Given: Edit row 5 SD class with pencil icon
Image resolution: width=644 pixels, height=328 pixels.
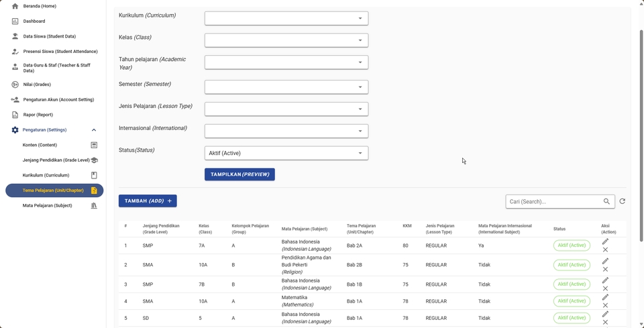Looking at the screenshot, I should [605, 314].
